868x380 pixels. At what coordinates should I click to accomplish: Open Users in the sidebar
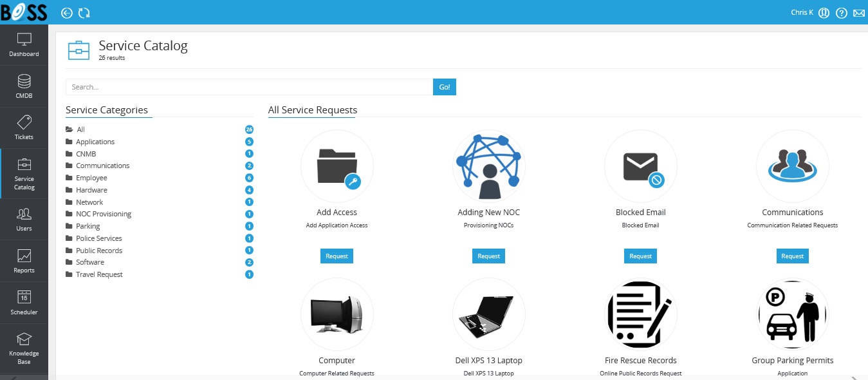click(24, 220)
